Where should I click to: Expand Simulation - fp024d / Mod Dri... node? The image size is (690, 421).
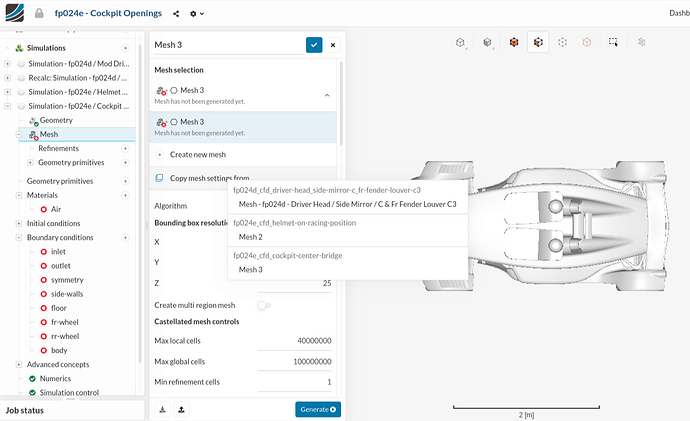7,64
